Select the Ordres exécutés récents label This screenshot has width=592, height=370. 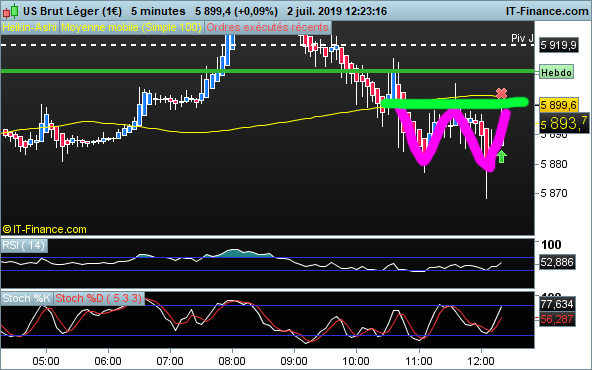point(268,28)
